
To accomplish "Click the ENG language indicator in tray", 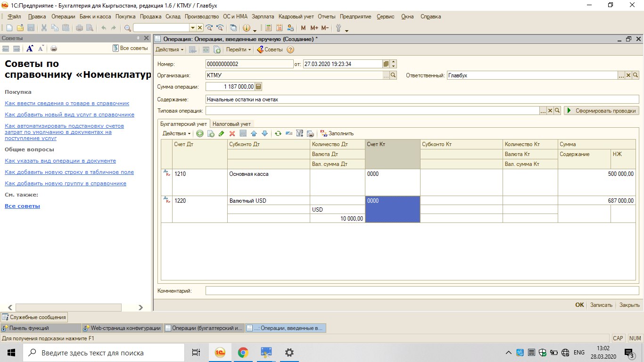I will (579, 353).
